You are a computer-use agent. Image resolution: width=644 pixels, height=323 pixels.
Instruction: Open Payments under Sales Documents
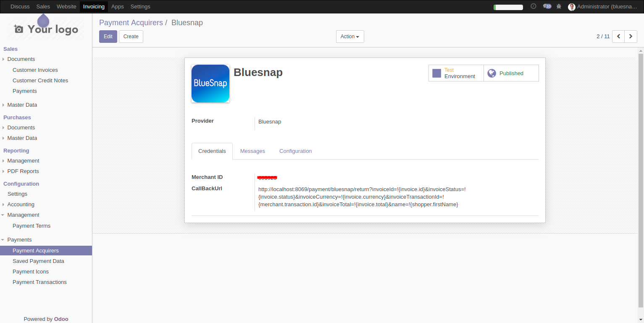[25, 91]
